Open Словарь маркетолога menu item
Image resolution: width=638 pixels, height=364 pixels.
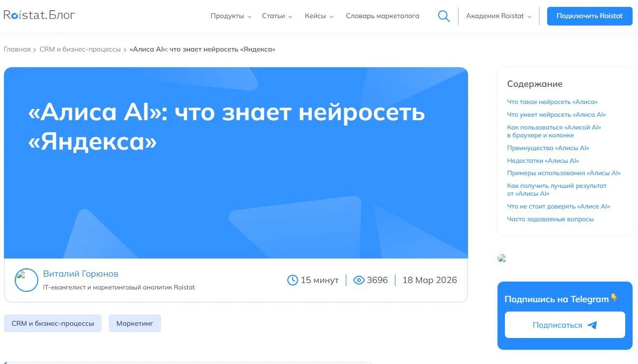(x=383, y=16)
